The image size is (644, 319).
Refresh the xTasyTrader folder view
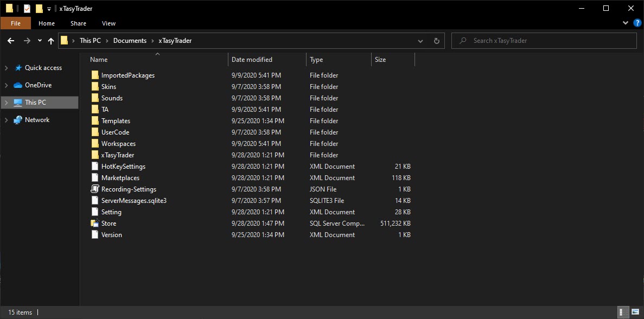tap(437, 41)
